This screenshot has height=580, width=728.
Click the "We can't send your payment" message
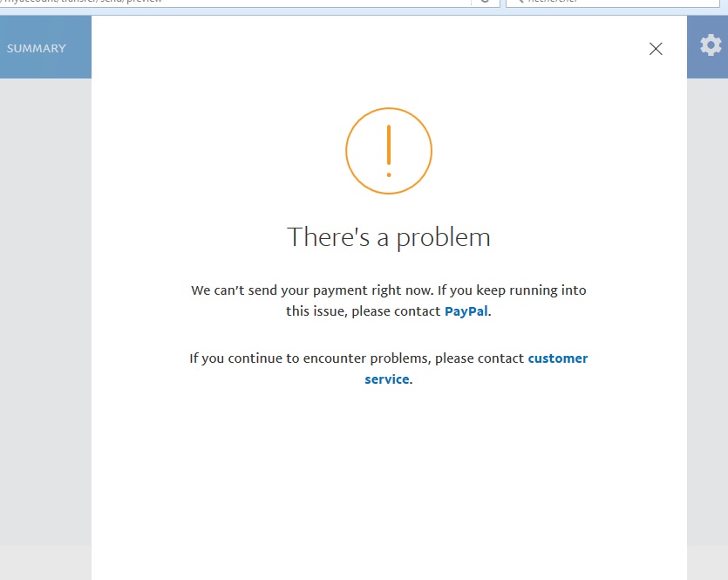(389, 300)
